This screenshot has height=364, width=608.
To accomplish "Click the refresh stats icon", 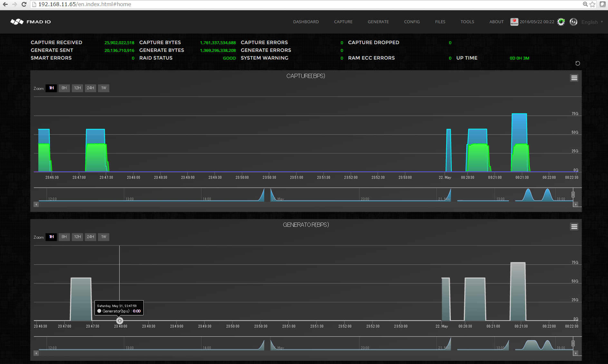I will (x=577, y=63).
